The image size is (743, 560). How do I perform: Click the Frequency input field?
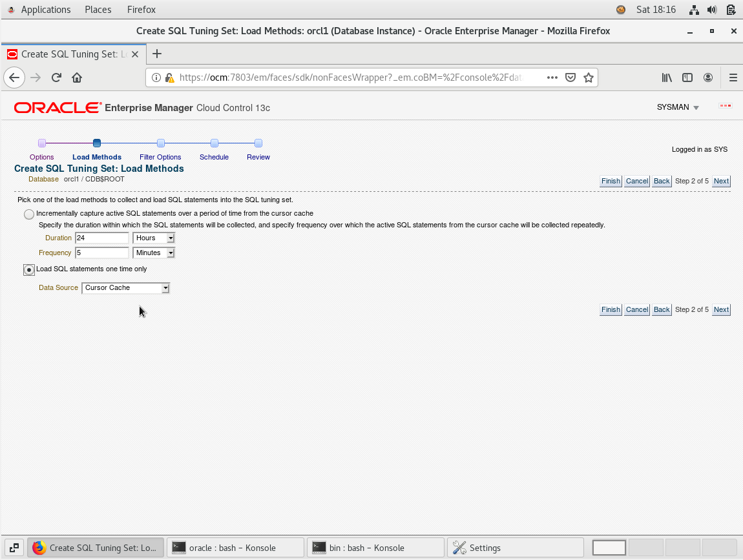(x=102, y=253)
